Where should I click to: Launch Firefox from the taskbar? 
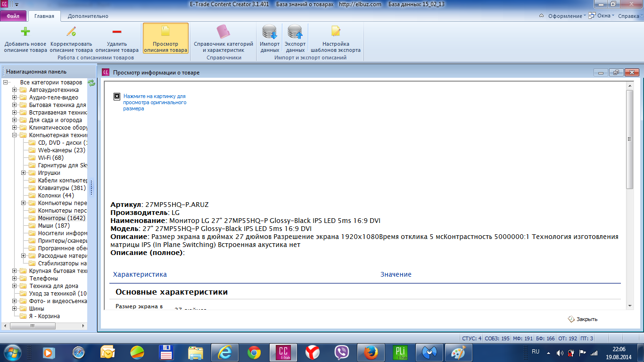click(371, 353)
